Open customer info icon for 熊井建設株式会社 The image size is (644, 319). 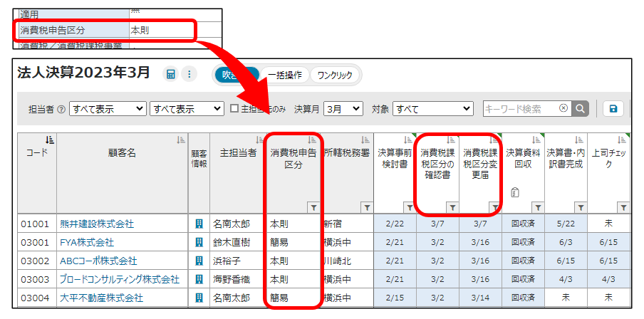click(199, 224)
